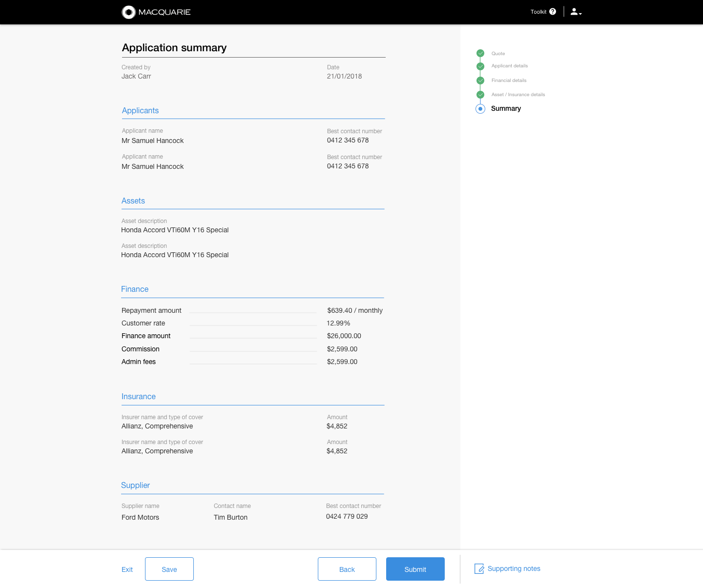Click the Toolkit label in header
Image resolution: width=703 pixels, height=588 pixels.
click(538, 12)
